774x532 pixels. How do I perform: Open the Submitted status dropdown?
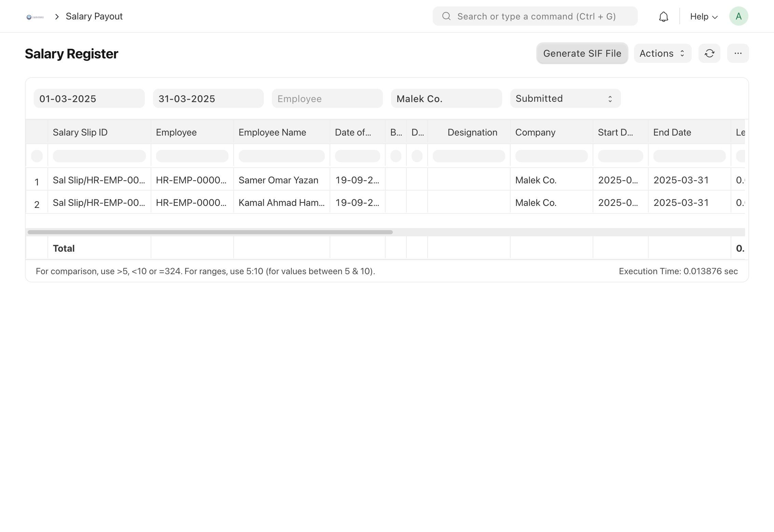click(x=565, y=99)
